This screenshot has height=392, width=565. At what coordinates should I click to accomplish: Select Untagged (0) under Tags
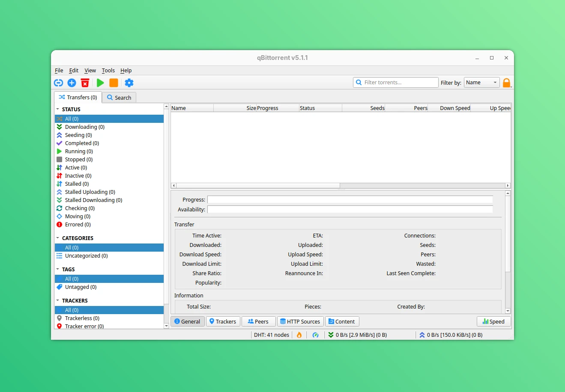[x=109, y=287]
